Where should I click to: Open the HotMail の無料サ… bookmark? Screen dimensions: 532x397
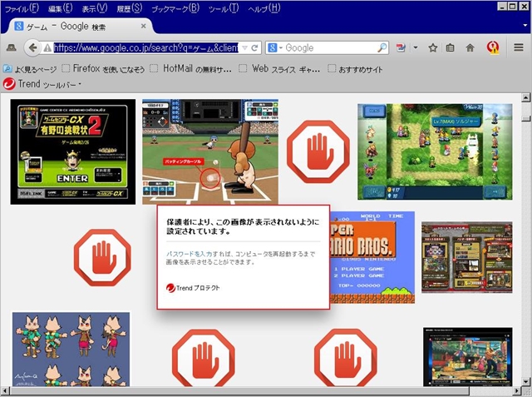click(x=191, y=69)
